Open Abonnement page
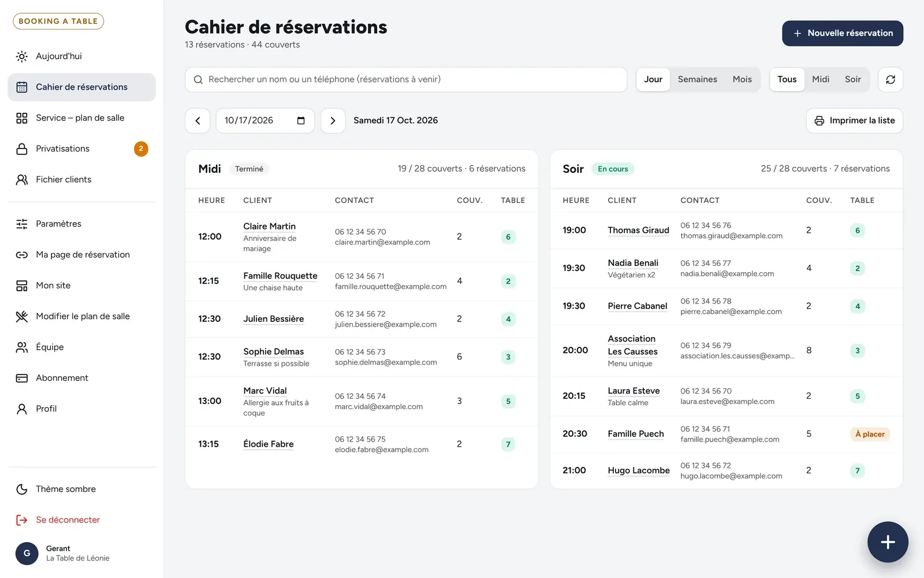The width and height of the screenshot is (924, 578). coord(82,378)
